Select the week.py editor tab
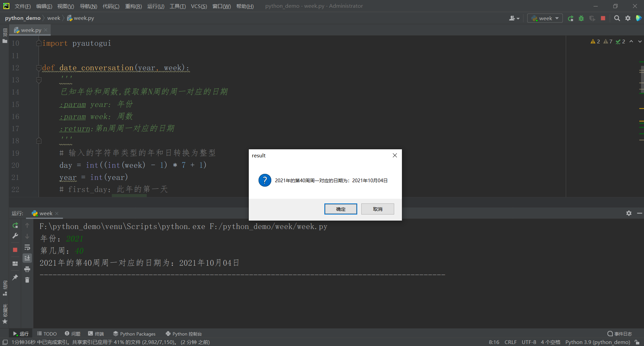Image resolution: width=644 pixels, height=346 pixels. (x=31, y=30)
